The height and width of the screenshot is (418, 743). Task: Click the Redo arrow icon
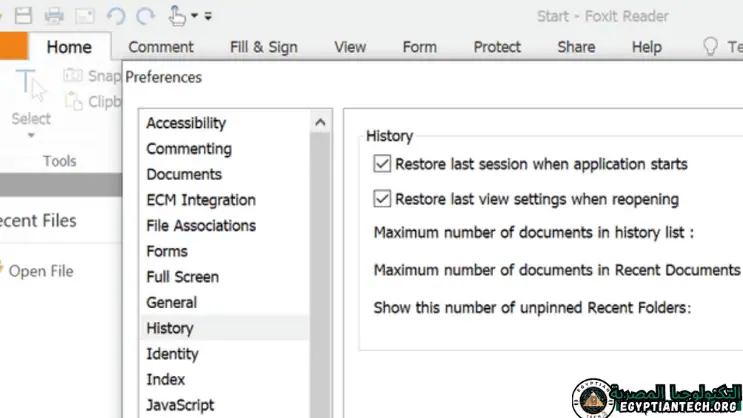[145, 15]
